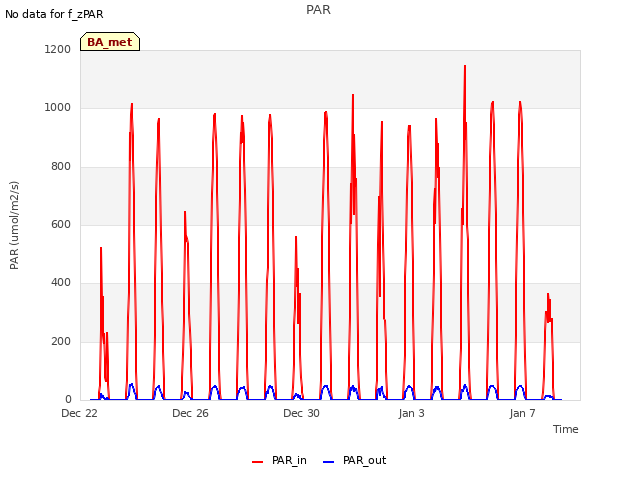Click the Dec 30 x-axis tick label
This screenshot has width=640, height=480.
pos(302,413)
